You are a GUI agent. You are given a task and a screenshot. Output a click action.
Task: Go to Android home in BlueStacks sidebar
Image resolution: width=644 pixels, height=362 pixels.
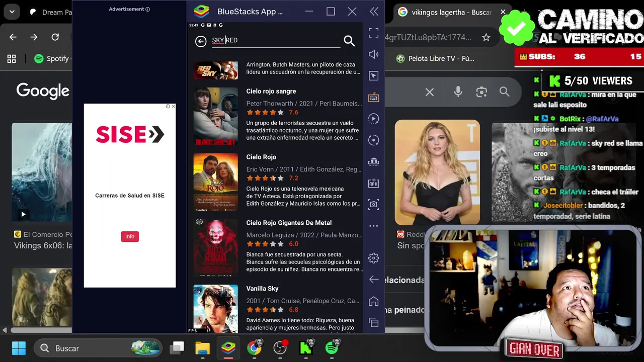click(373, 301)
